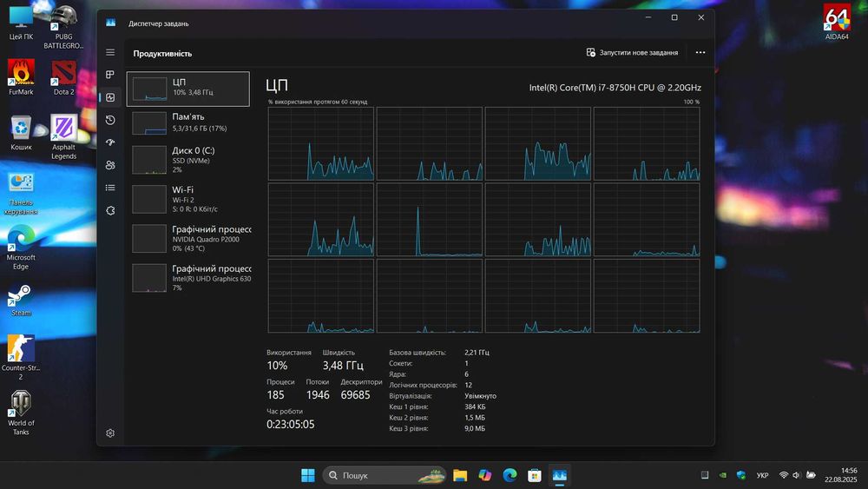Image resolution: width=868 pixels, height=489 pixels.
Task: Select the NVIDIA Quadro P2000 GPU entry
Action: click(188, 239)
